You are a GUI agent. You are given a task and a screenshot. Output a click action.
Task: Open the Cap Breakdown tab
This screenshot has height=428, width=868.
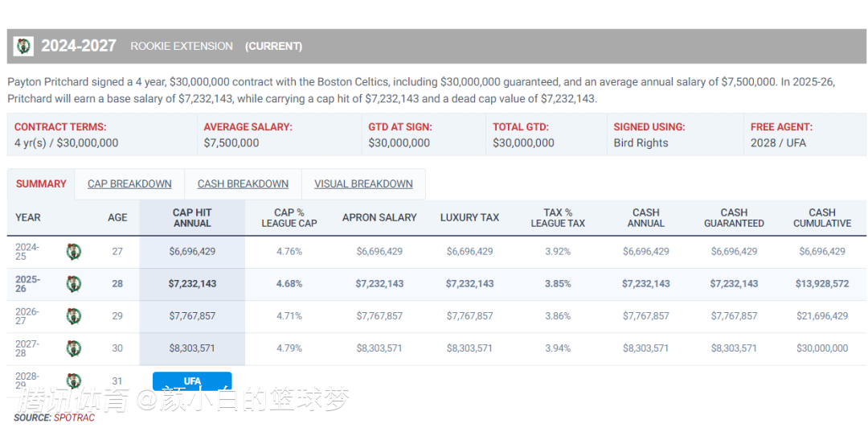[129, 184]
